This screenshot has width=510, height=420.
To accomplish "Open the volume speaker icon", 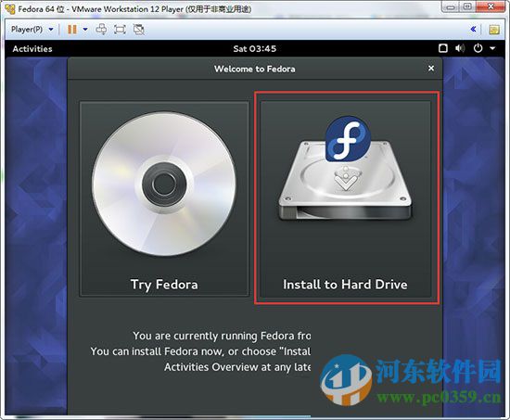I will (x=460, y=48).
